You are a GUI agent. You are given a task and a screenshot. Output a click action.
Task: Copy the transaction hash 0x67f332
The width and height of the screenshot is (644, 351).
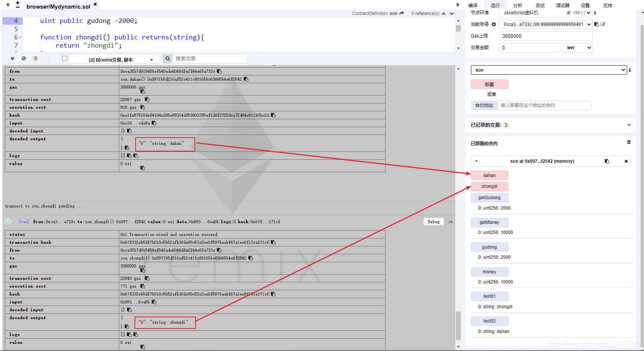pos(273,242)
